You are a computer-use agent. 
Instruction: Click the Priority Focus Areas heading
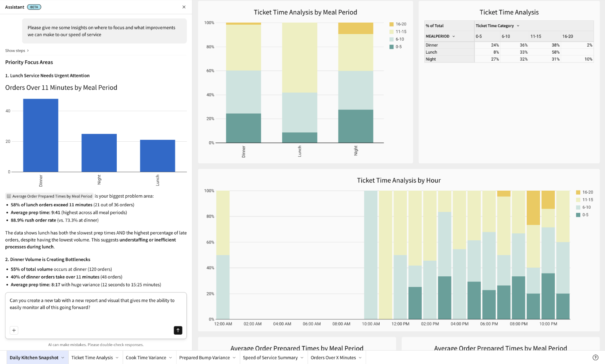pyautogui.click(x=29, y=62)
